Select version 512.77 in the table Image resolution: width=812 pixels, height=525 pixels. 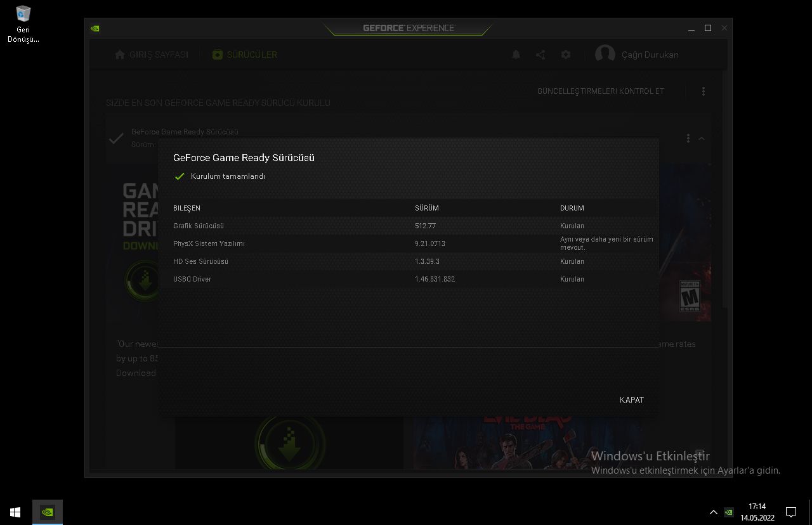pos(425,226)
